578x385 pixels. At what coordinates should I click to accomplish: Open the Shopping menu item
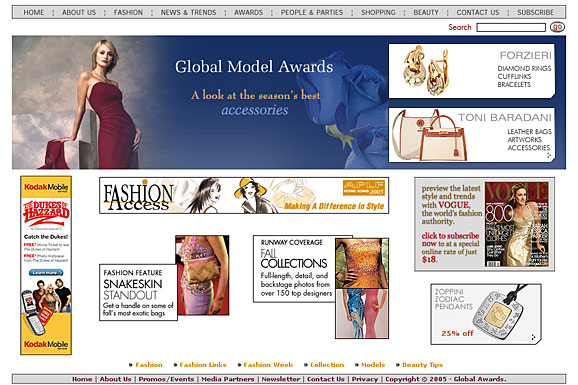pyautogui.click(x=378, y=13)
